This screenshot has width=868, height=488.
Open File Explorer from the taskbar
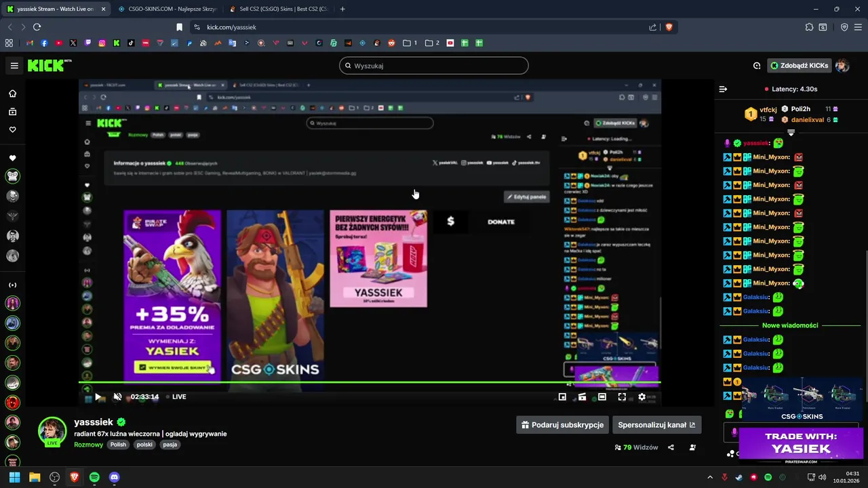pos(35,477)
